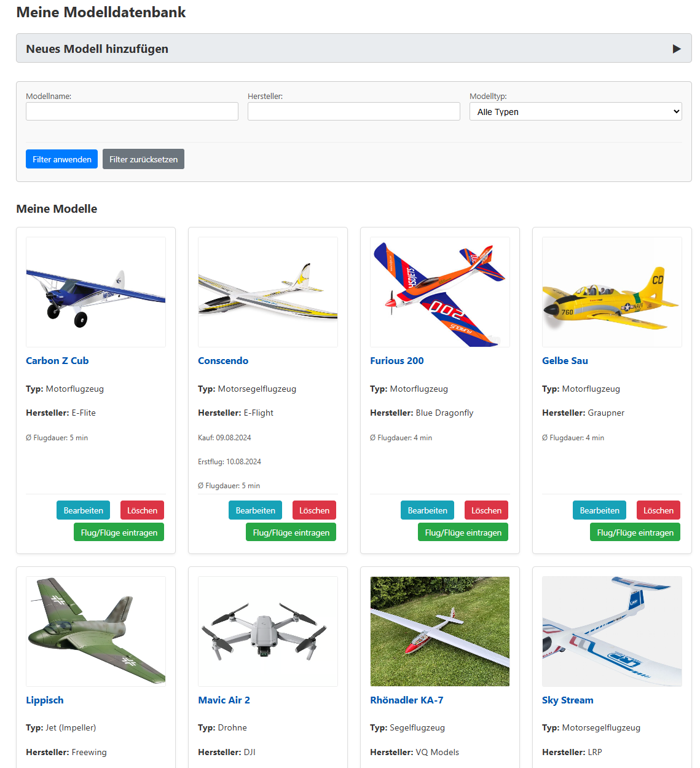
Task: Open the Mavic Air 2 drone image
Action: coord(268,631)
